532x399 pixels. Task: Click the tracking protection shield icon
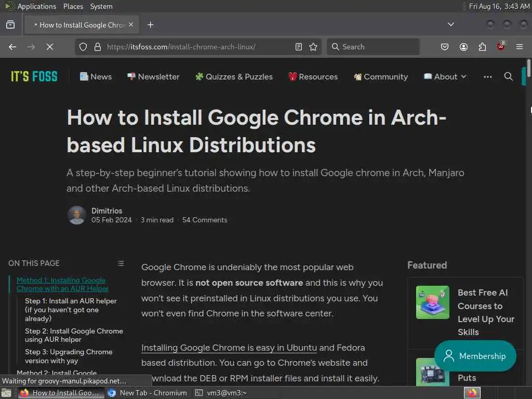tap(83, 47)
